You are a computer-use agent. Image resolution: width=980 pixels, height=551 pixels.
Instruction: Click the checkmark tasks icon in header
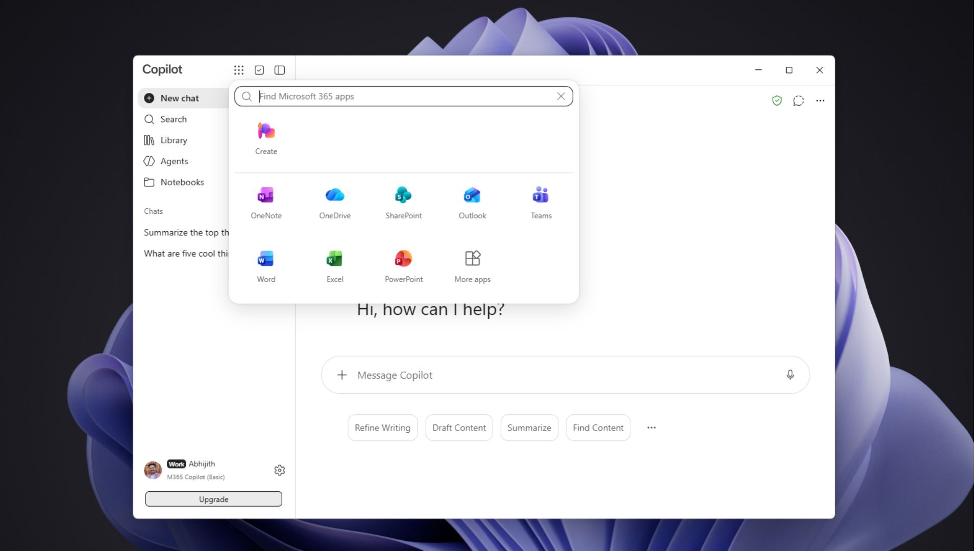pos(259,70)
